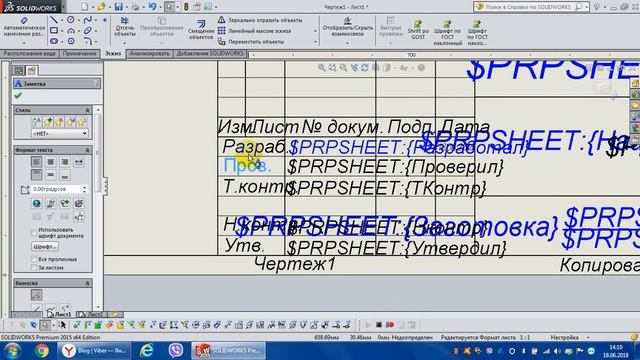The width and height of the screenshot is (640, 360).
Task: Click the angle spinner arrows
Action: click(84, 189)
